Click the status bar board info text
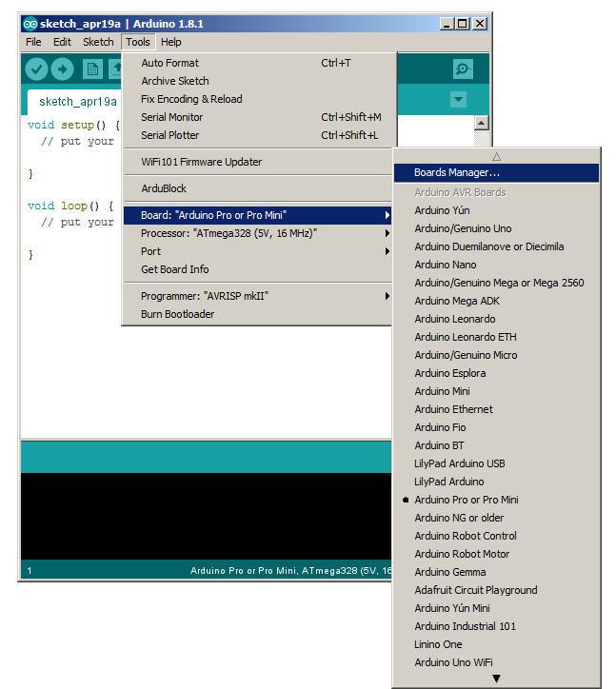Screen dimensions: 616x689 pyautogui.click(x=290, y=570)
